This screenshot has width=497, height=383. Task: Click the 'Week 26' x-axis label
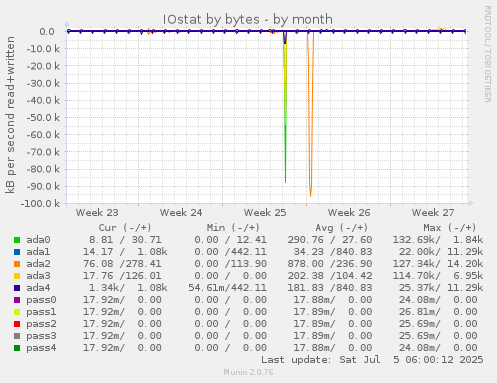(349, 213)
